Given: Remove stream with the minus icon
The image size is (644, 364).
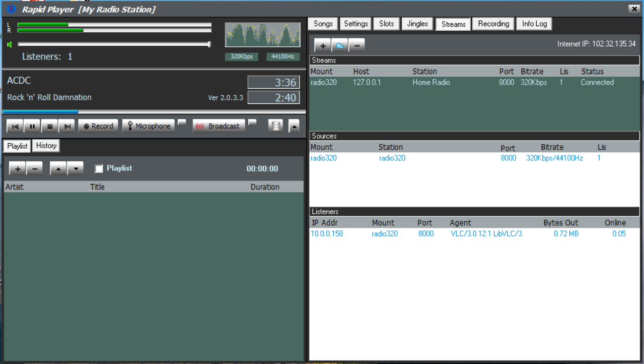Looking at the screenshot, I should pos(356,46).
